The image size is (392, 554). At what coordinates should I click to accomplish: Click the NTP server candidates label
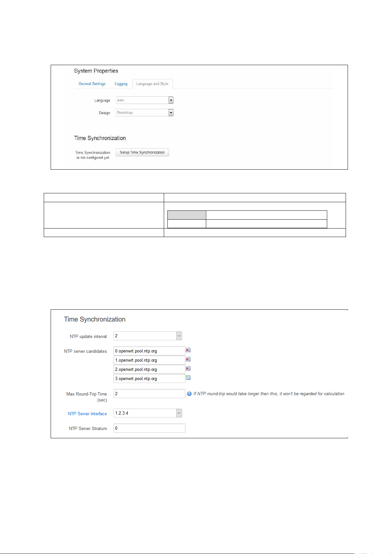pos(86,351)
